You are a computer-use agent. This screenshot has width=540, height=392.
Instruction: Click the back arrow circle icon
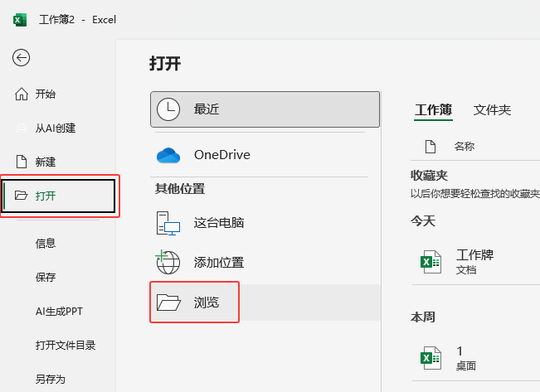(x=21, y=57)
